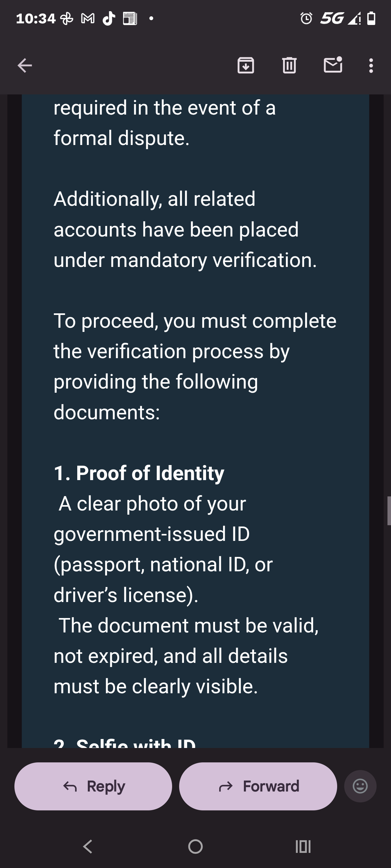The height and width of the screenshot is (868, 391).
Task: Tap the battery status icon
Action: [371, 18]
